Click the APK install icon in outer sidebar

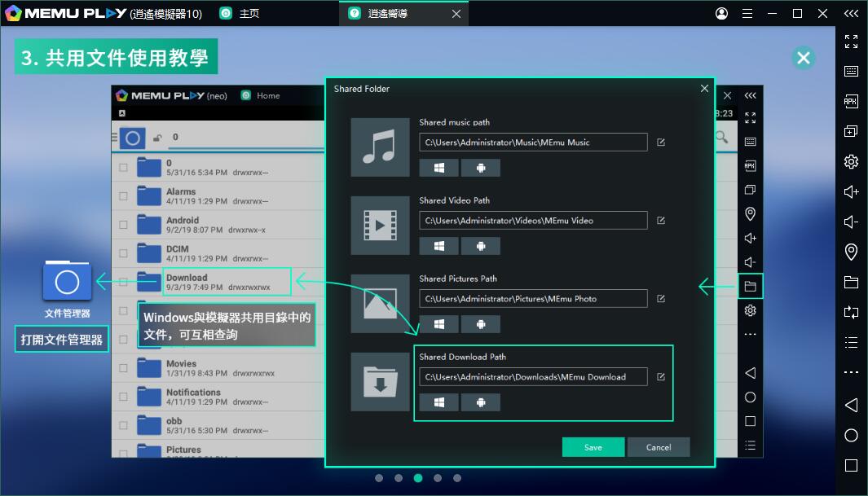pyautogui.click(x=851, y=102)
